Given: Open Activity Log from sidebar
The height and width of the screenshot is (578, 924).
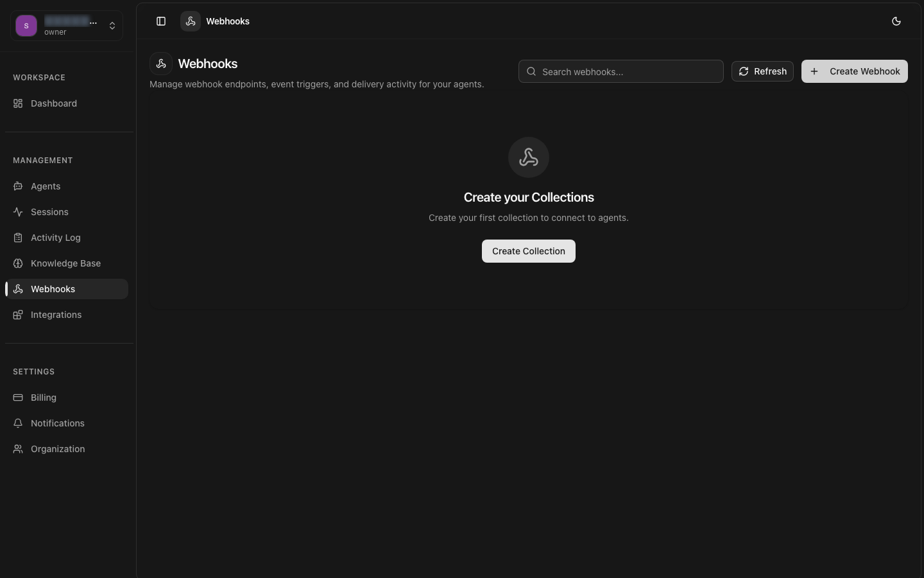Looking at the screenshot, I should click(x=67, y=238).
